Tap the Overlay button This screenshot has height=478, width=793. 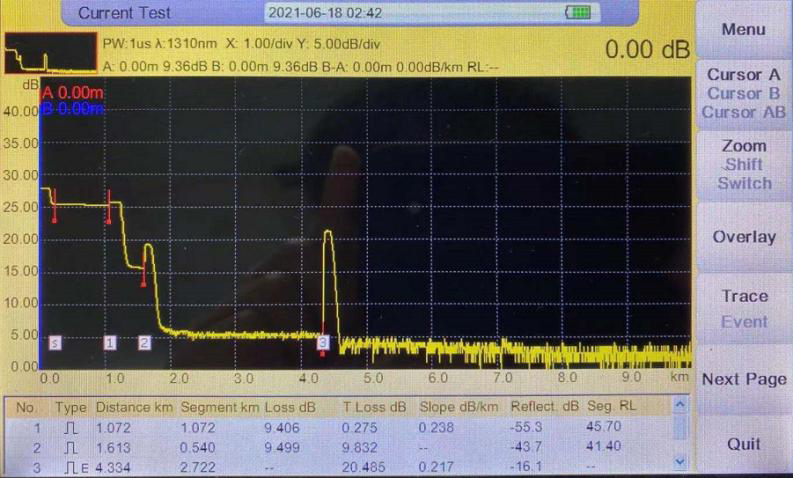pos(744,237)
